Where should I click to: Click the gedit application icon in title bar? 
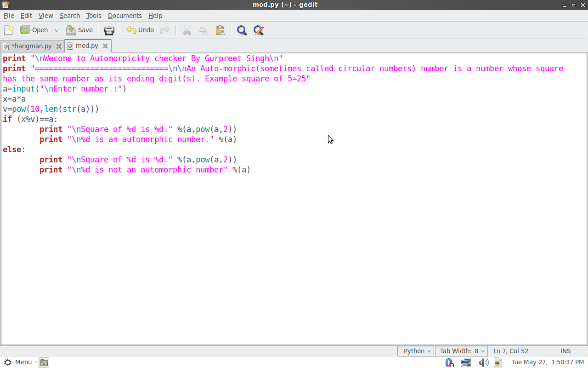(6, 5)
